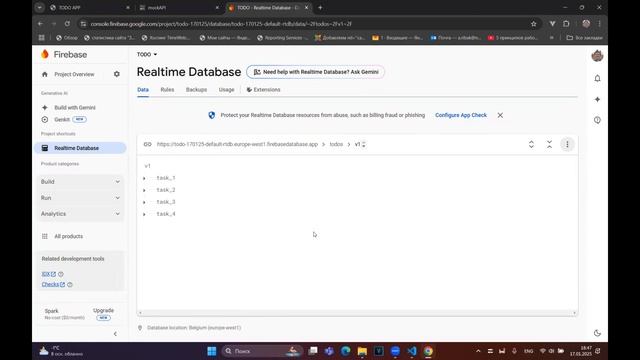This screenshot has width=640, height=360.
Task: Expand the task_2 node
Action: (144, 190)
